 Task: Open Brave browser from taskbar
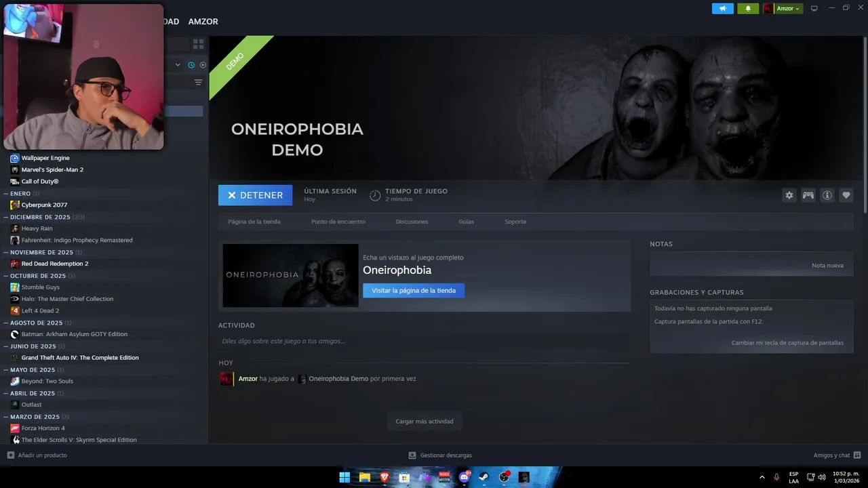pyautogui.click(x=384, y=477)
